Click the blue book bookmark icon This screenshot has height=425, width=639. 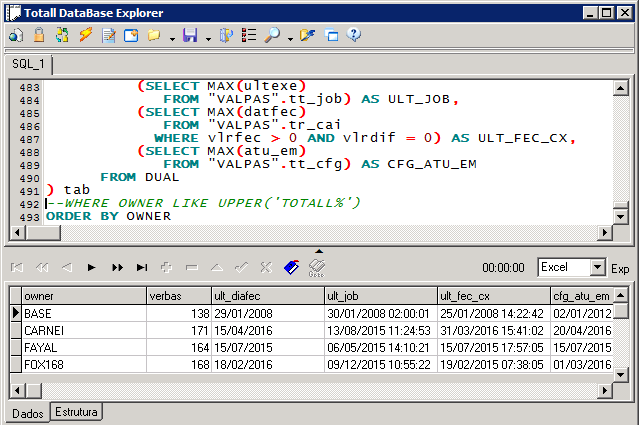point(291,267)
